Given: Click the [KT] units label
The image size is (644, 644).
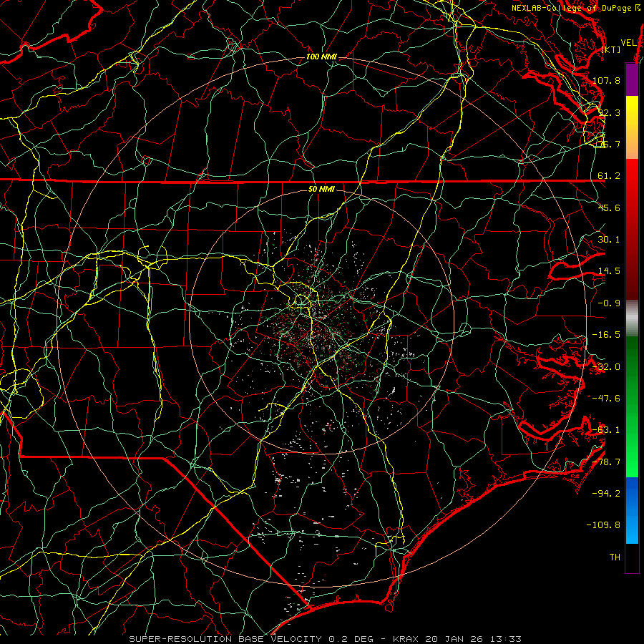Looking at the screenshot, I should pos(611,49).
